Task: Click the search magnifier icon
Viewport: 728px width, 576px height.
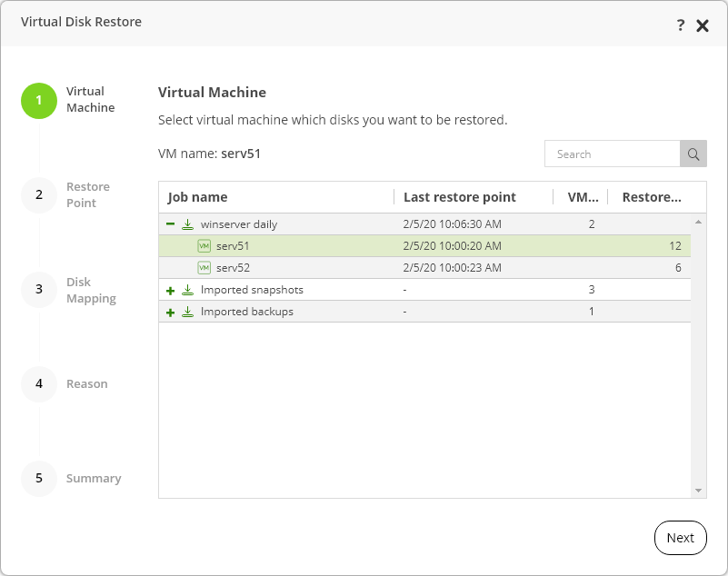Action: tap(693, 154)
